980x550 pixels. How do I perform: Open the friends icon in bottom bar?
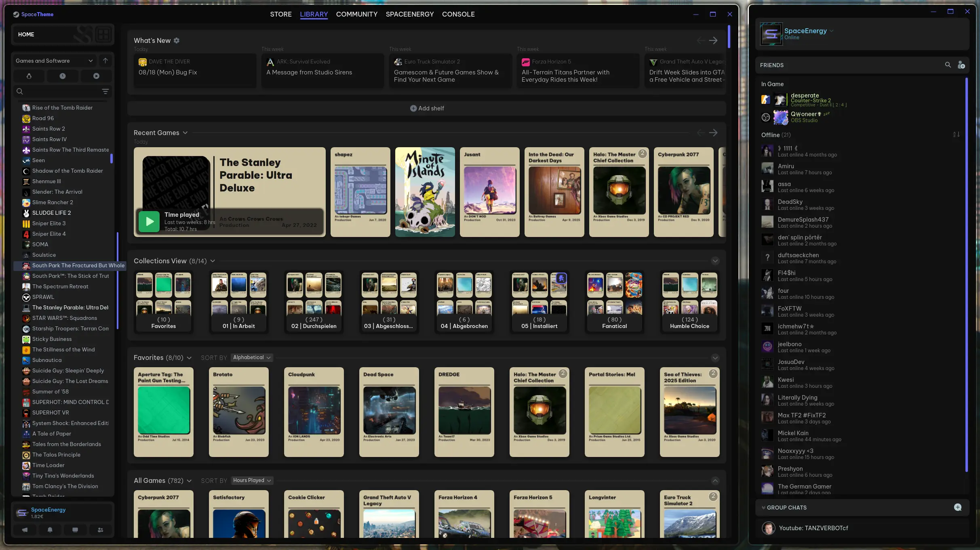pyautogui.click(x=100, y=530)
